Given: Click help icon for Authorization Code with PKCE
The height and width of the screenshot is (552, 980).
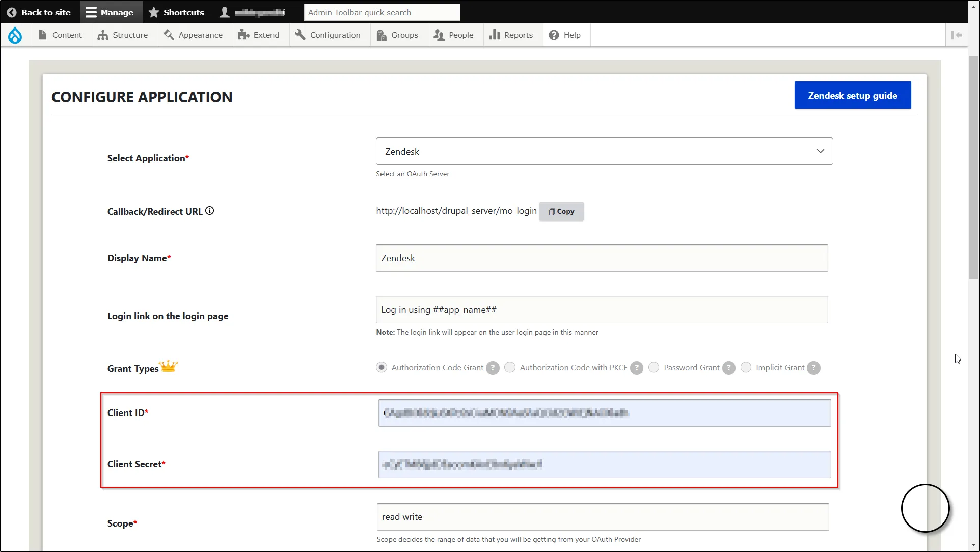Looking at the screenshot, I should point(637,368).
